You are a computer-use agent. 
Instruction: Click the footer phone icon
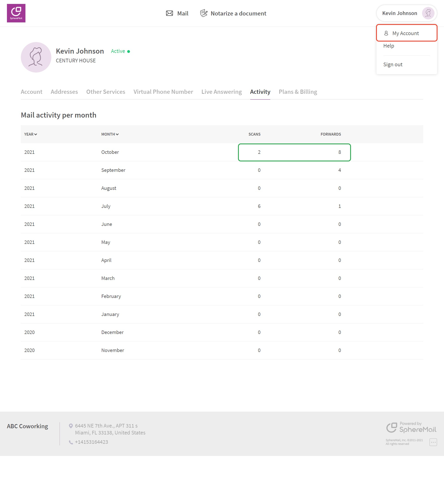(71, 442)
